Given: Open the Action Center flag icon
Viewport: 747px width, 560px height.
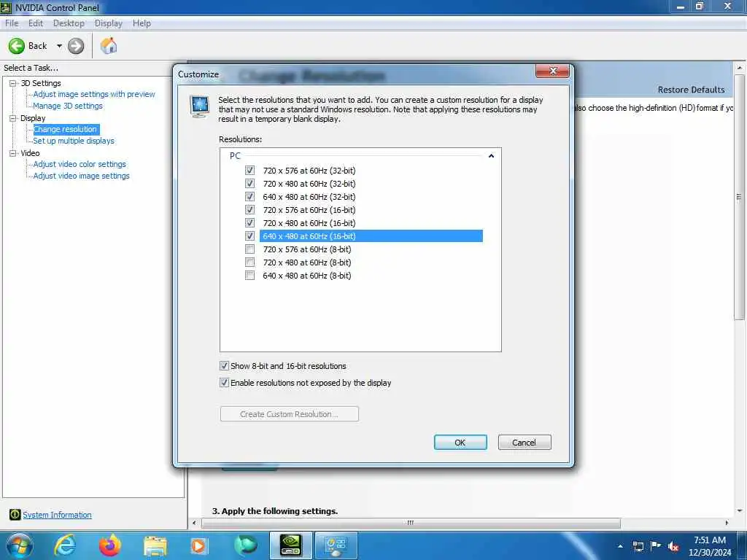Looking at the screenshot, I should tap(656, 545).
